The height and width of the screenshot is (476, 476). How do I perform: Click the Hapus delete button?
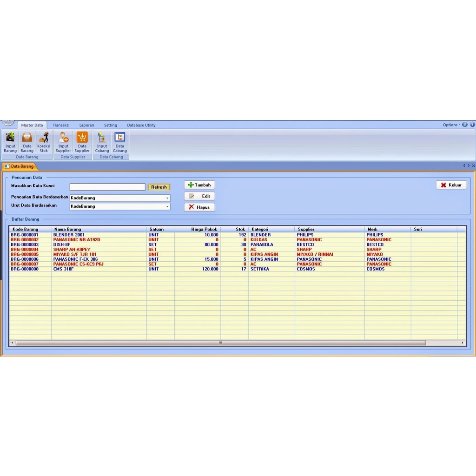click(199, 207)
